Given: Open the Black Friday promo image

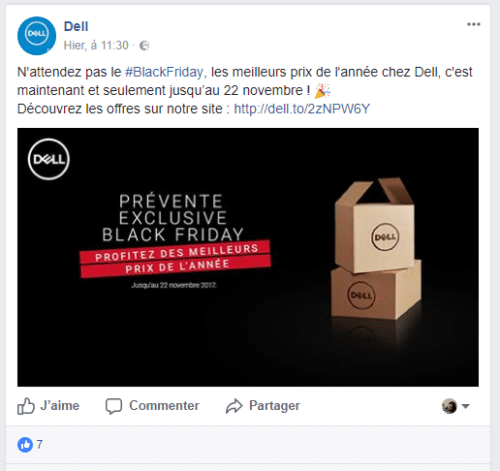Looking at the screenshot, I should 248,257.
